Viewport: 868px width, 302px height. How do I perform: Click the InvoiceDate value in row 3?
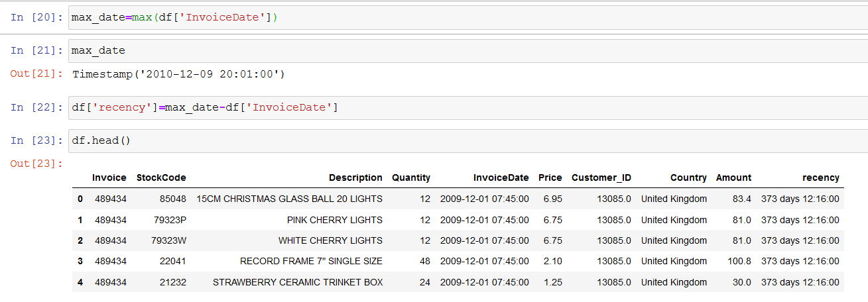coord(485,261)
